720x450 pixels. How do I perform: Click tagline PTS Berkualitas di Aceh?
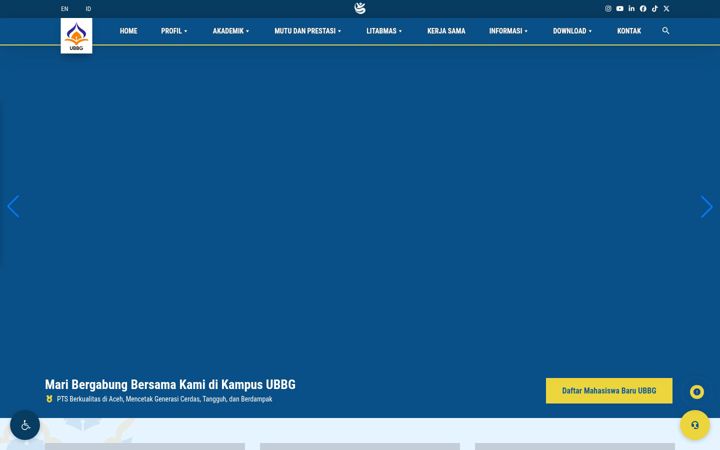coord(164,399)
